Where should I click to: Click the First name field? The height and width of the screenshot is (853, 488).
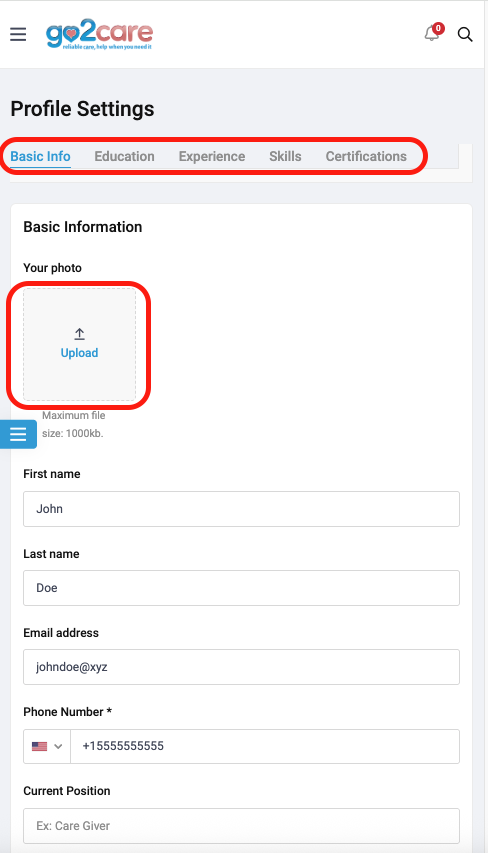pos(242,509)
